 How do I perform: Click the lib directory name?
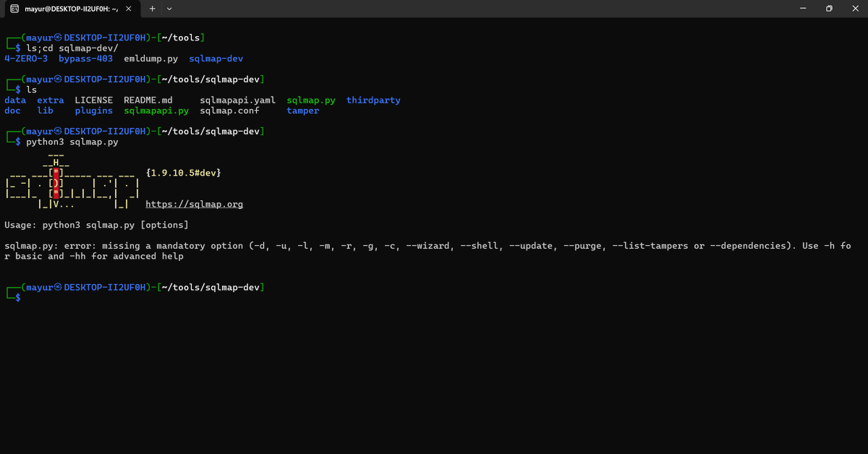(x=45, y=111)
